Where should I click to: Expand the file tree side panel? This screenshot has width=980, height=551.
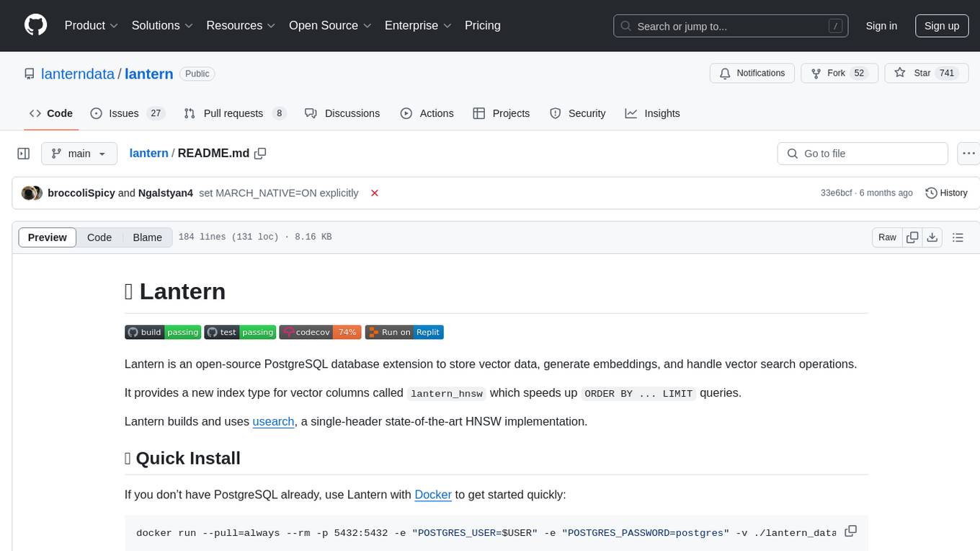(23, 154)
